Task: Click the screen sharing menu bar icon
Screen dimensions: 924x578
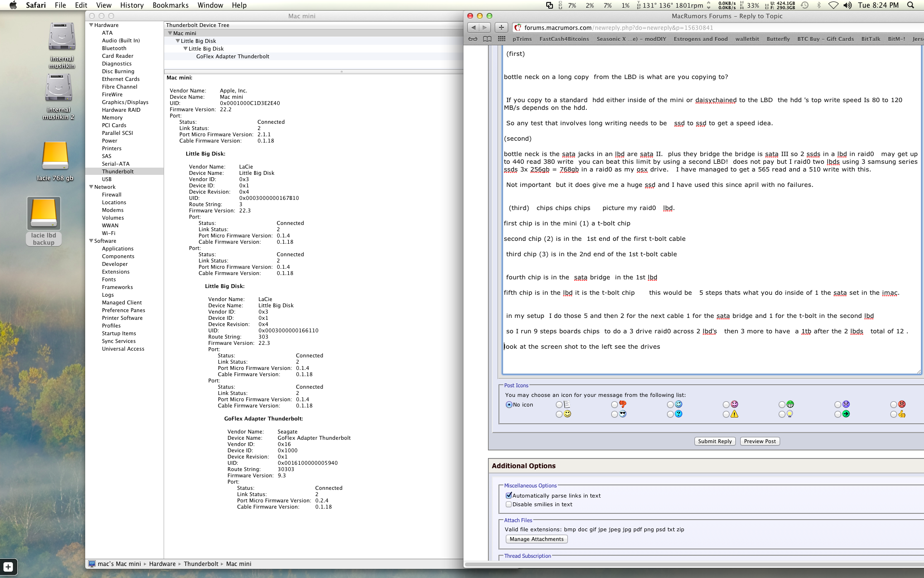Action: pos(549,5)
